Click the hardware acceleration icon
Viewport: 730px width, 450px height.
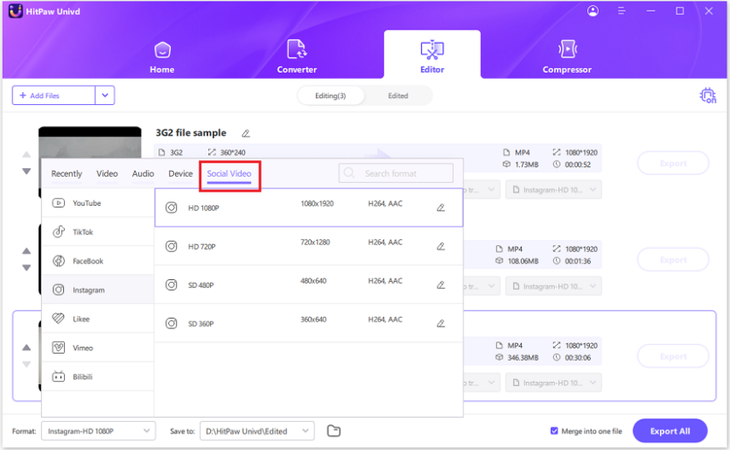(x=708, y=96)
